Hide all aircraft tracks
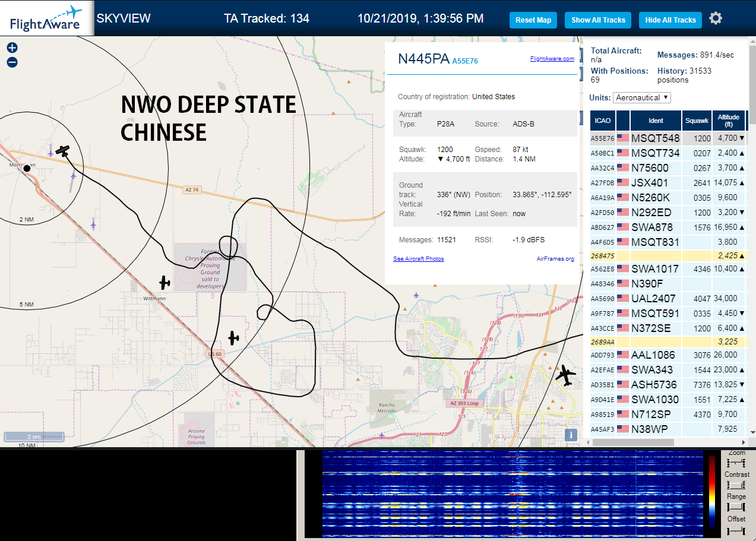The image size is (756, 541). 670,20
